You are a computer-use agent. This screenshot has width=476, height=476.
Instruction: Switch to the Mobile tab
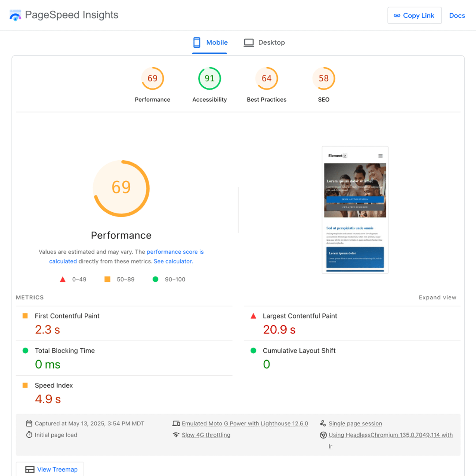tap(210, 42)
